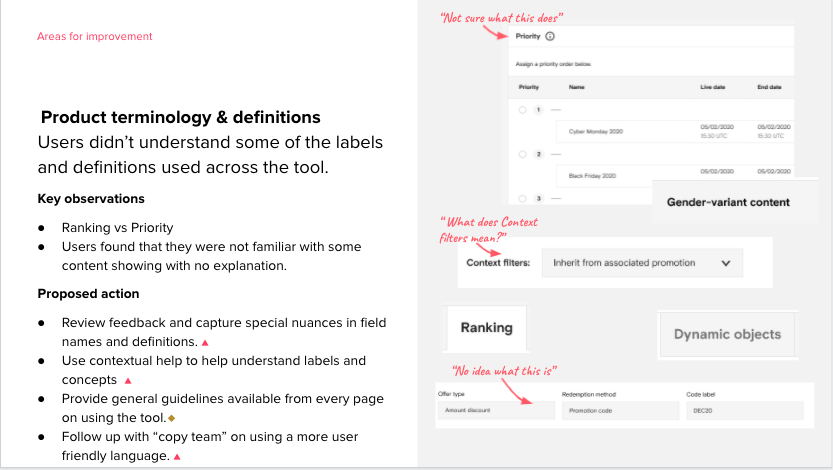Select the radio button for priority 2

click(x=522, y=155)
